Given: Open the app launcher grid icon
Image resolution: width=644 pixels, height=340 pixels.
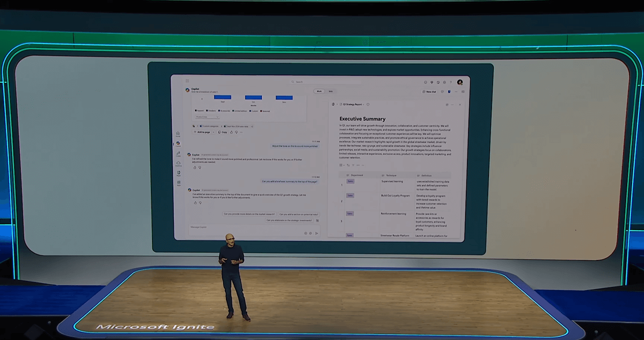Looking at the screenshot, I should click(187, 82).
